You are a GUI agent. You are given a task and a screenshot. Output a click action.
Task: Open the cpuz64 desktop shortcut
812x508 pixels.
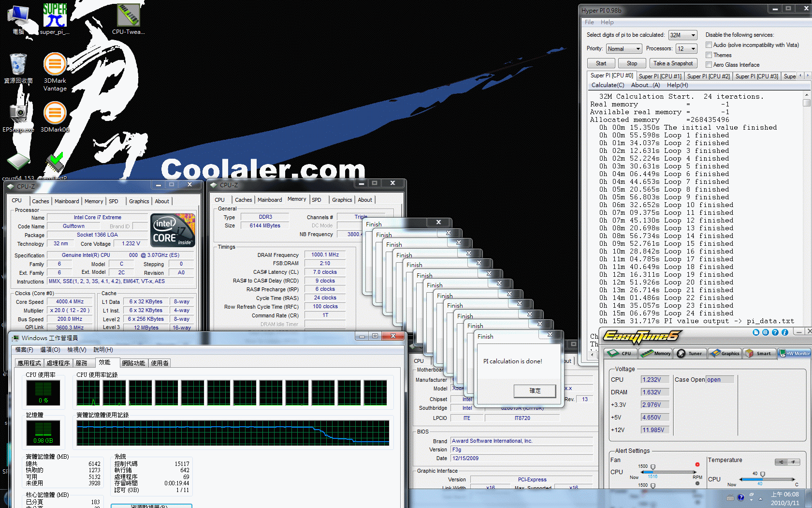[x=18, y=166]
